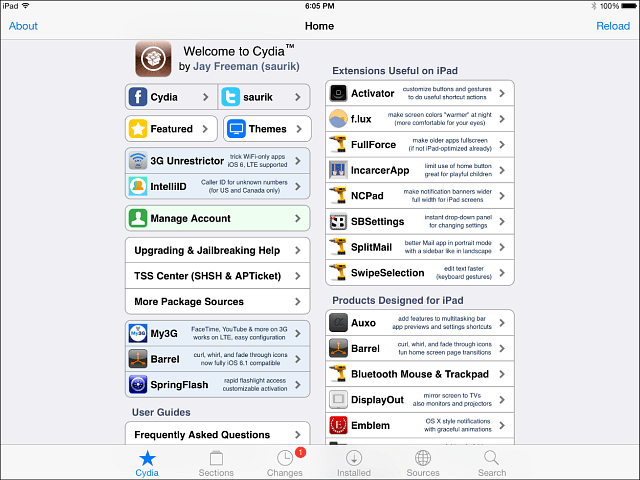
Task: Tap the Bluetooth status bar icon
Action: coord(593,6)
